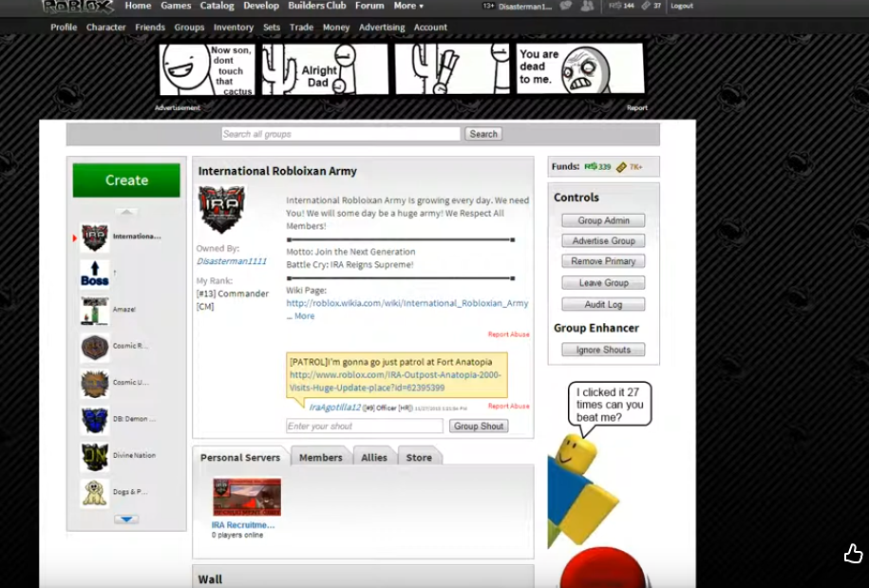Open the DB: Demon group icon
The image size is (869, 588).
pyautogui.click(x=95, y=420)
